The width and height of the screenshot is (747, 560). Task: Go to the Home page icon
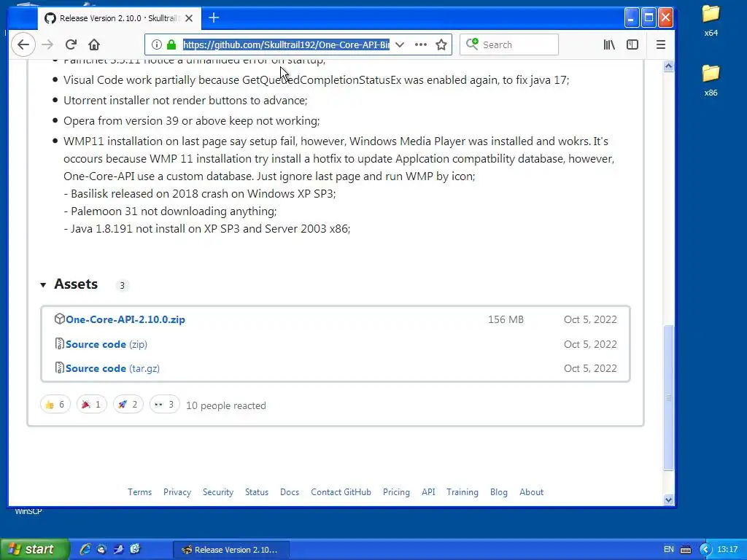click(94, 44)
